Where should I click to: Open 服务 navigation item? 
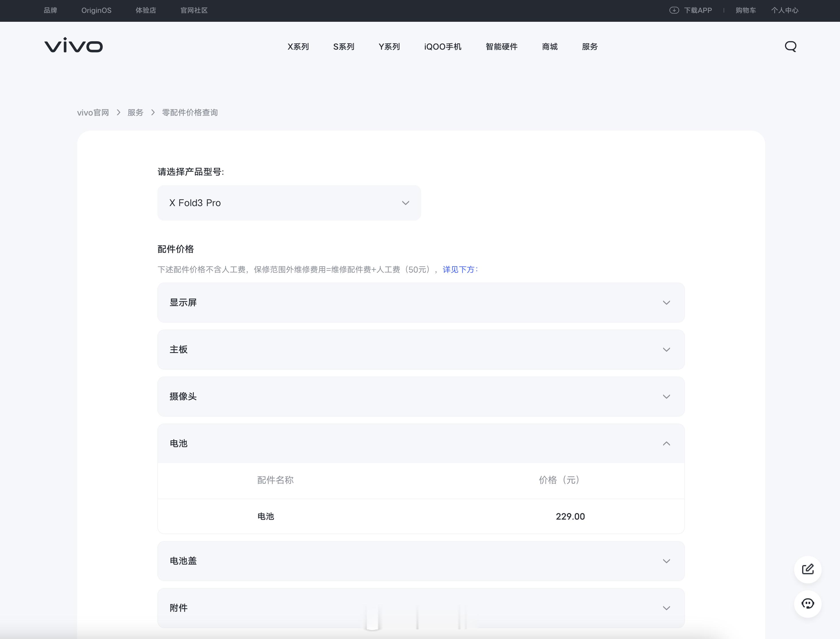[x=590, y=46]
